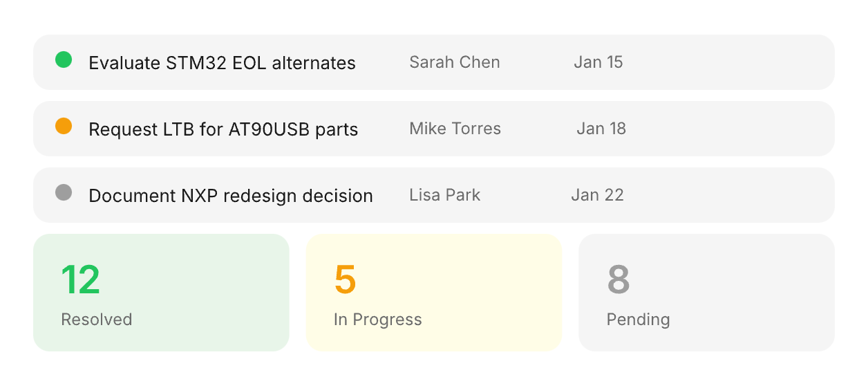
Task: Click the gray status dot for NXP task
Action: (64, 193)
